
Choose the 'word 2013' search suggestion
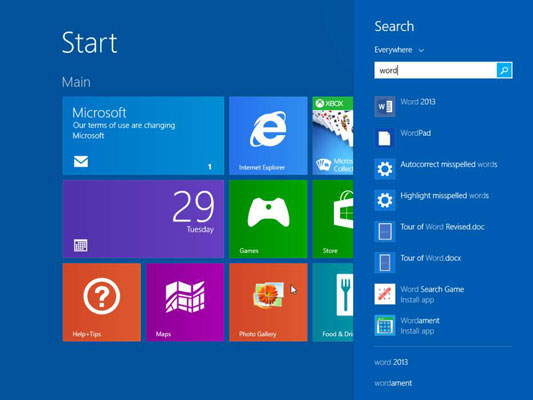(x=391, y=362)
